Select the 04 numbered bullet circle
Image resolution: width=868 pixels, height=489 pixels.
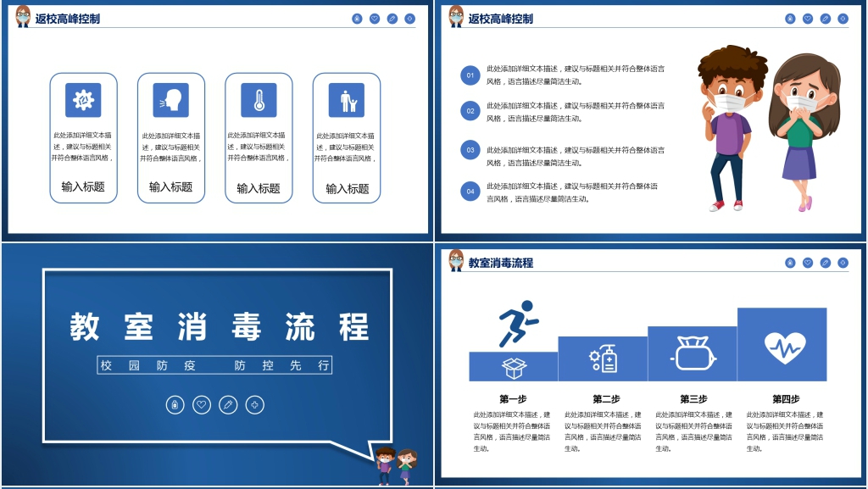click(x=470, y=192)
